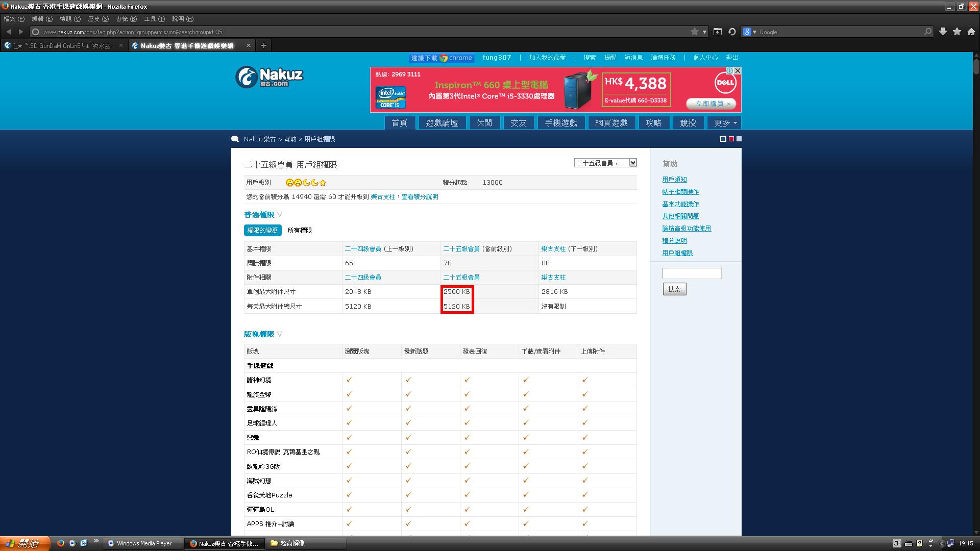Open the 積分說明 sidebar link
The height and width of the screenshot is (551, 980).
click(x=674, y=241)
